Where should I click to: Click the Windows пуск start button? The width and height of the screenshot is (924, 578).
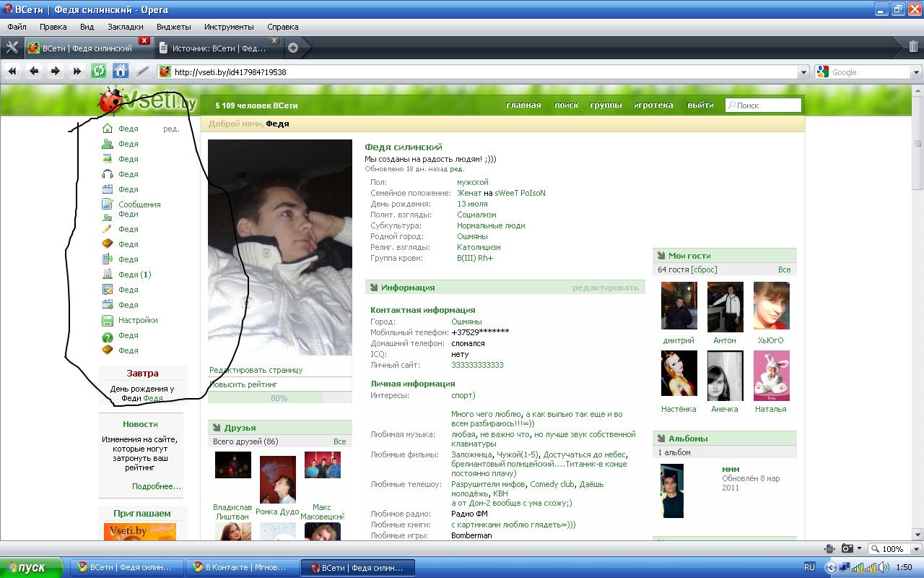point(32,567)
